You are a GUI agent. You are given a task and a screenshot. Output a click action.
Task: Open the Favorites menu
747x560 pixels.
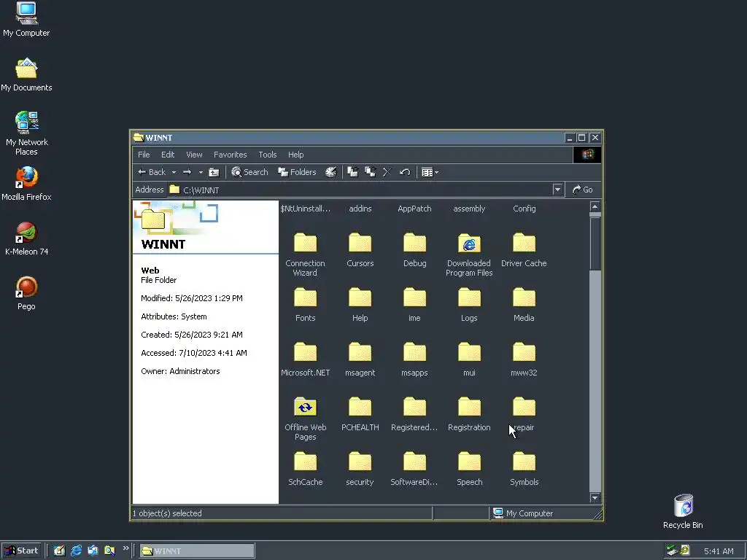(230, 155)
